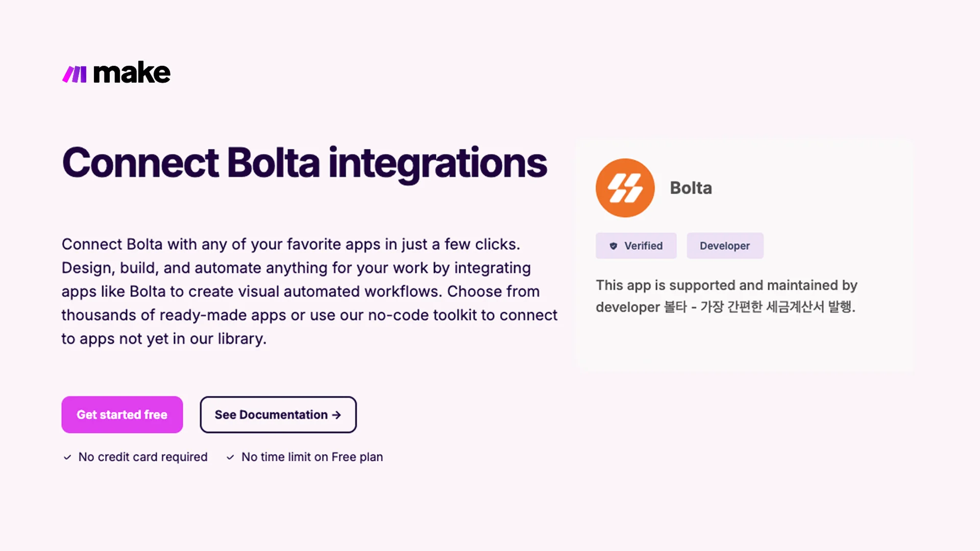Click the orange Bolta app logo
The height and width of the screenshot is (551, 980).
[x=625, y=188]
